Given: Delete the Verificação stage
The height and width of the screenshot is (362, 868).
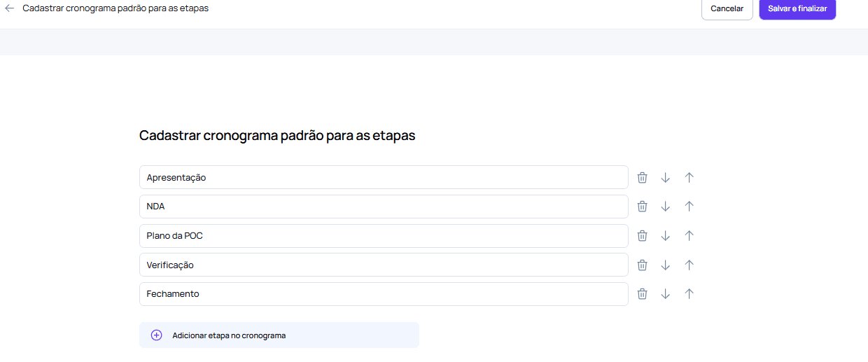Looking at the screenshot, I should [x=642, y=265].
